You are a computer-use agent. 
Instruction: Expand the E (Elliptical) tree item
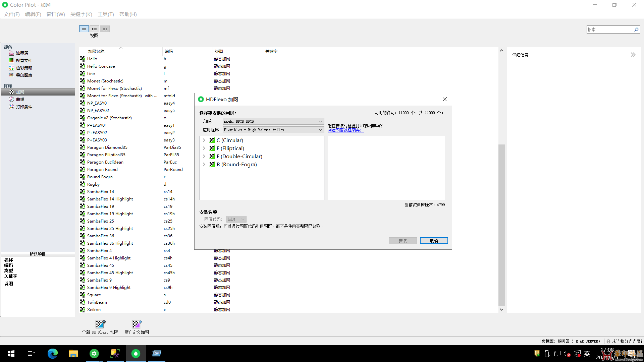pos(204,148)
